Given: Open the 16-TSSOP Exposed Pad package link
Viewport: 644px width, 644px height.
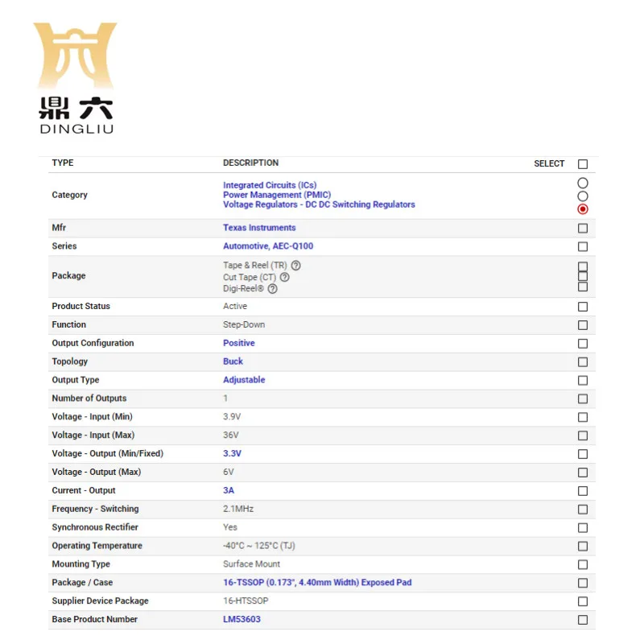Looking at the screenshot, I should point(317,582).
